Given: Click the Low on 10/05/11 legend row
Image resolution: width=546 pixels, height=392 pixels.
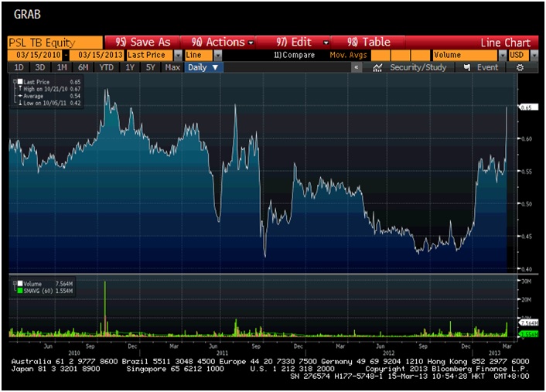Looking at the screenshot, I should [x=49, y=103].
